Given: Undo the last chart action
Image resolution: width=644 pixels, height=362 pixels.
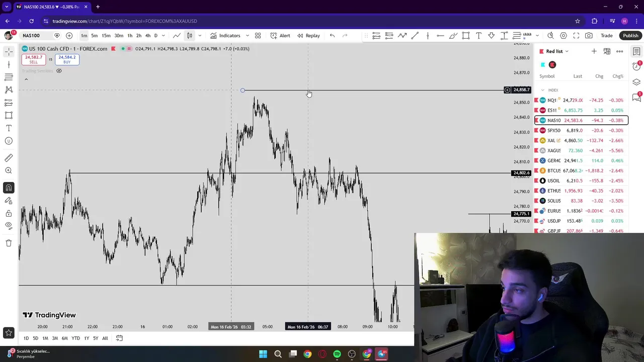Looking at the screenshot, I should pyautogui.click(x=332, y=36).
